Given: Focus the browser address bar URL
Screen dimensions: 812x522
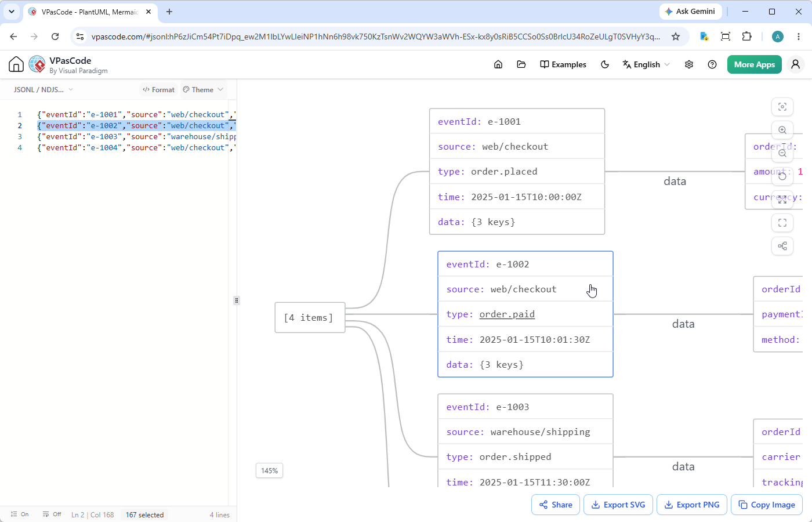Looking at the screenshot, I should pos(376,37).
